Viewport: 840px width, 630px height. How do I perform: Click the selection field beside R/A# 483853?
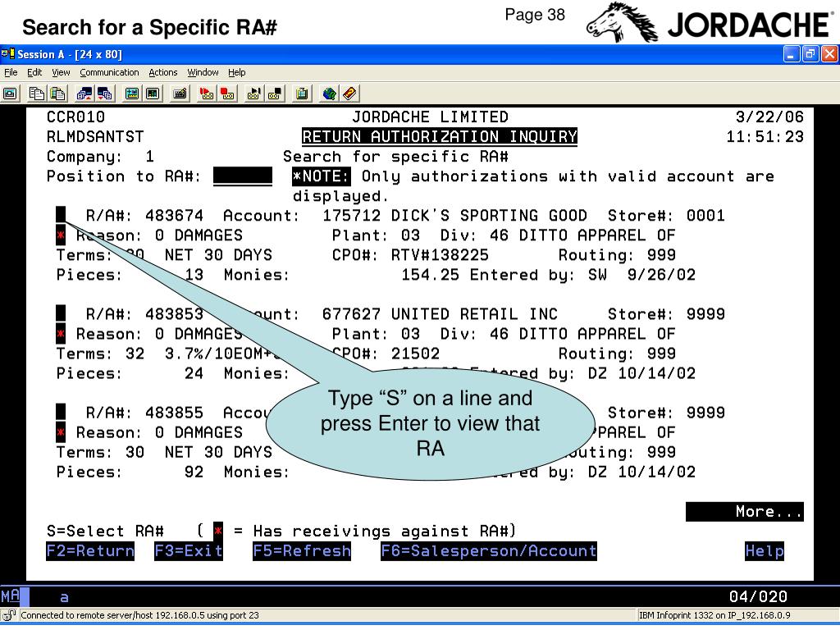61,314
